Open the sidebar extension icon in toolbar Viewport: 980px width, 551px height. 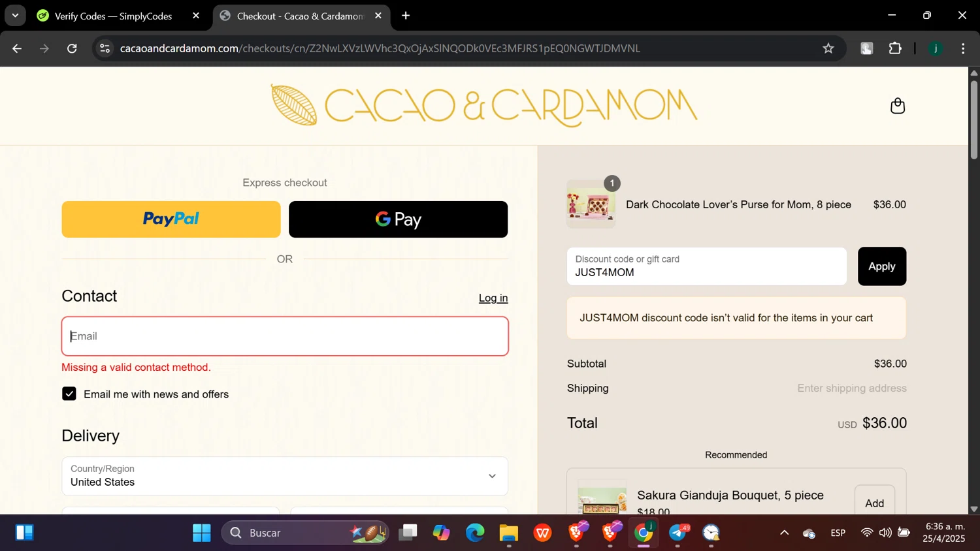(x=867, y=48)
